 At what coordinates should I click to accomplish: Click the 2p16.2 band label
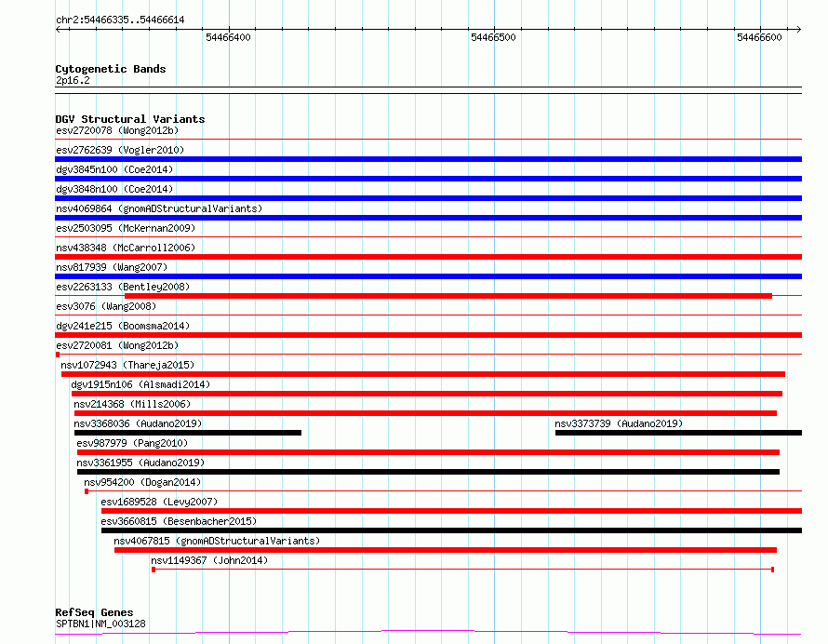pos(73,80)
